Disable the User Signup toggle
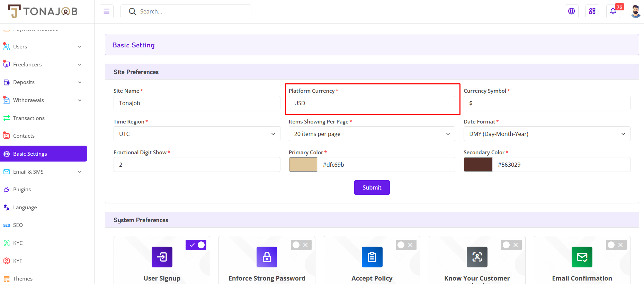This screenshot has width=644, height=284. 196,245
